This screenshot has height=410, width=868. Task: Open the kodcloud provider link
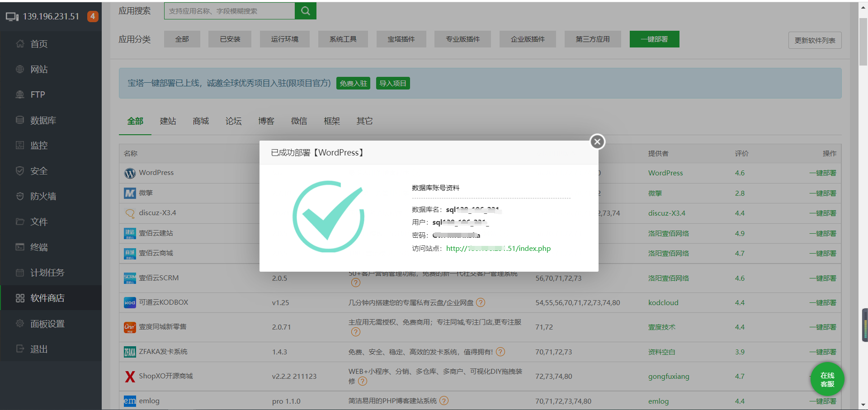click(x=663, y=302)
